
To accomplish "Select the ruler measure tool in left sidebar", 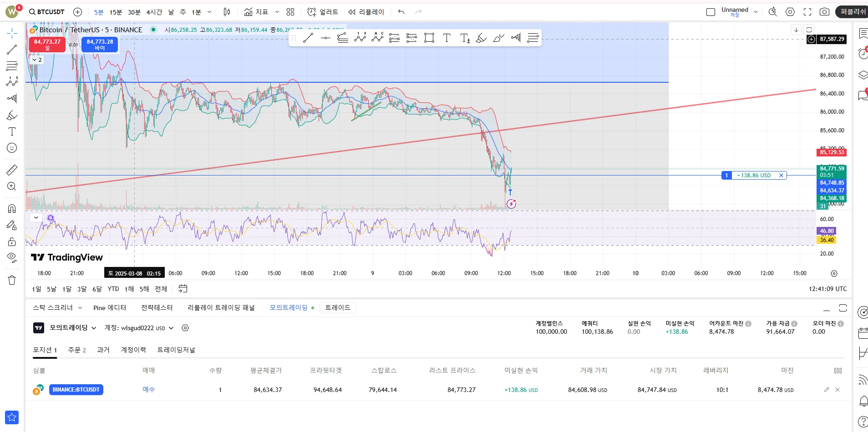I will tap(12, 170).
